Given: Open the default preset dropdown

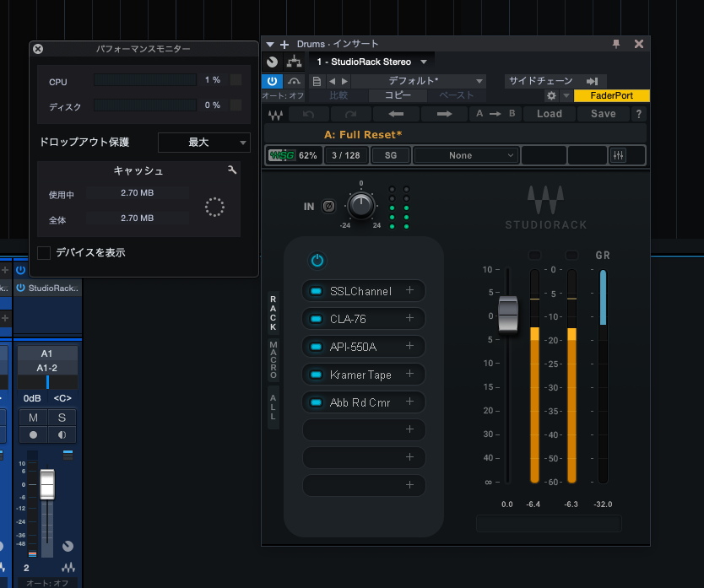Looking at the screenshot, I should (x=419, y=81).
